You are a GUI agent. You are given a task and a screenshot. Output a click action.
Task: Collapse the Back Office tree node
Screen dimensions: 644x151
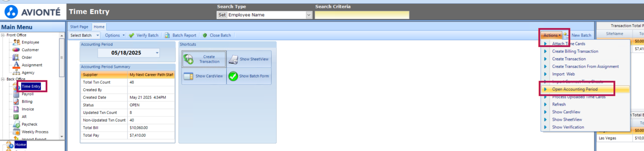coord(3,79)
